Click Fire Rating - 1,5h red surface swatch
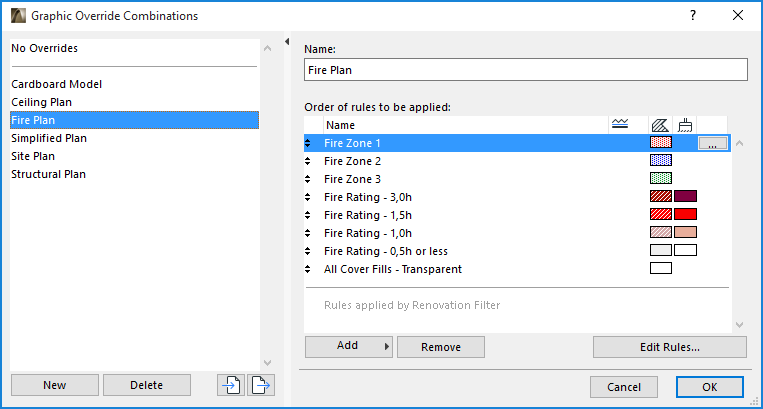763x409 pixels. [685, 215]
